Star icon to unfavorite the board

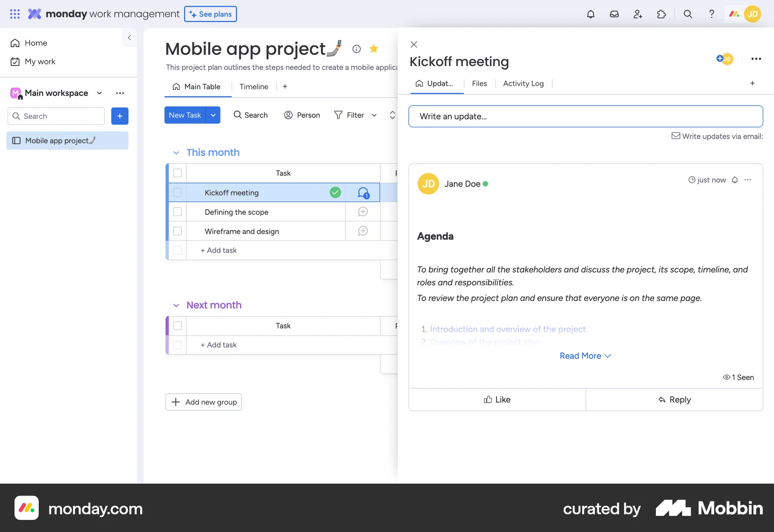pos(374,49)
